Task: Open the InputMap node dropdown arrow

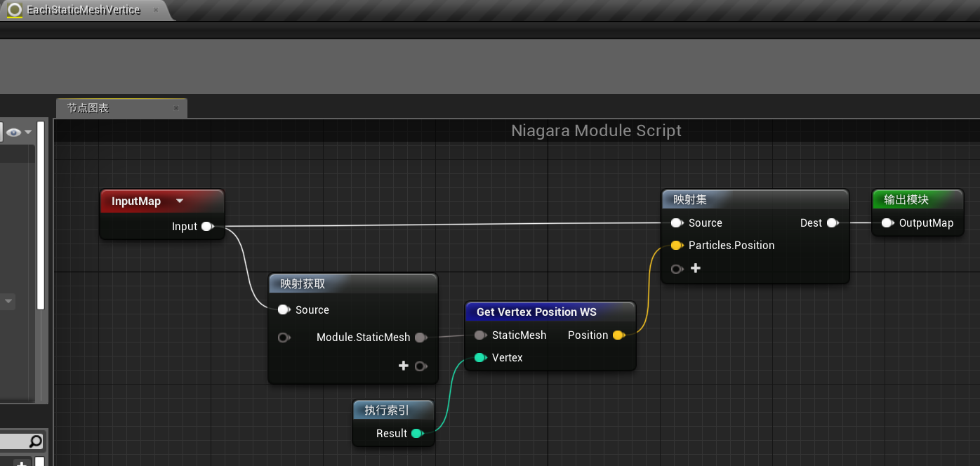Action: click(x=180, y=201)
